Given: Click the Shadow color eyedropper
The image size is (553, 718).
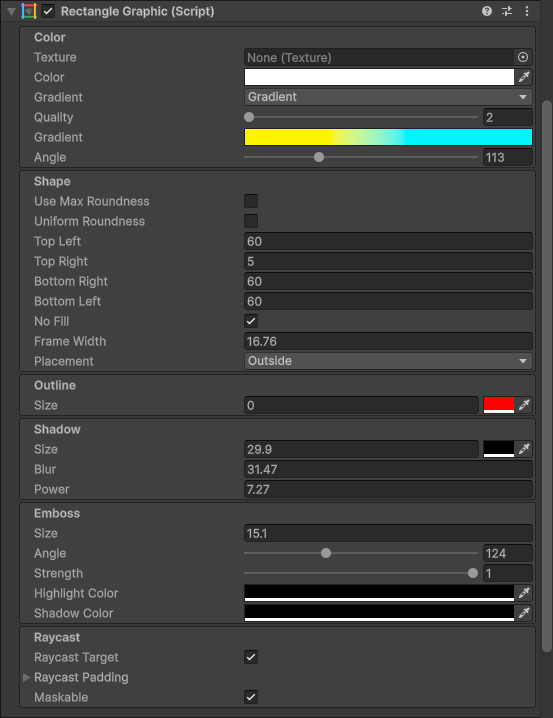Looking at the screenshot, I should [x=524, y=449].
